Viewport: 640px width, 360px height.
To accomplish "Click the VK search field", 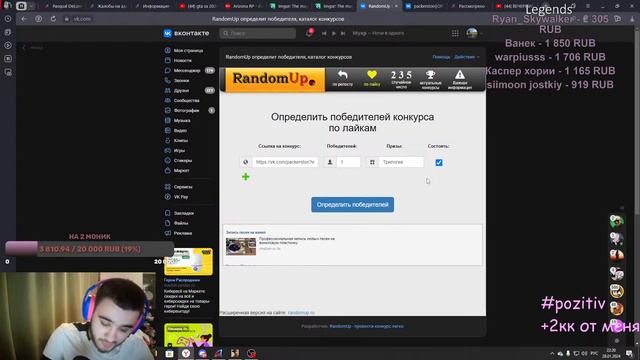I will (258, 33).
